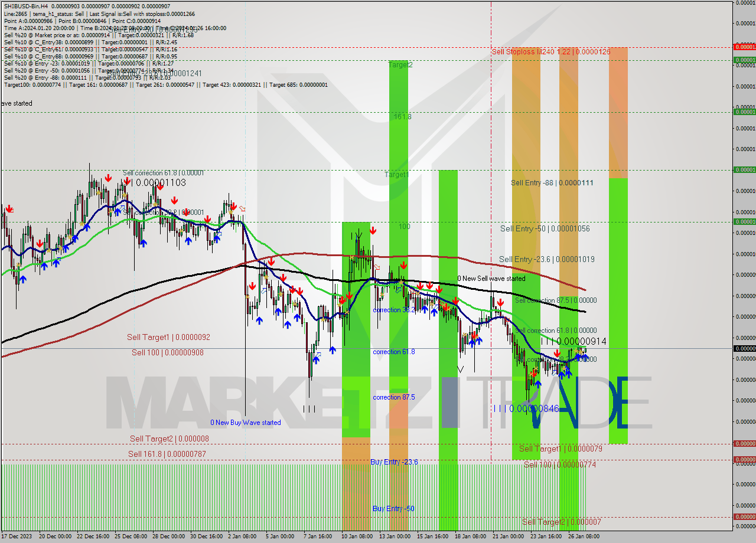
Task: Select the green 'Target1' label
Action: coord(396,175)
